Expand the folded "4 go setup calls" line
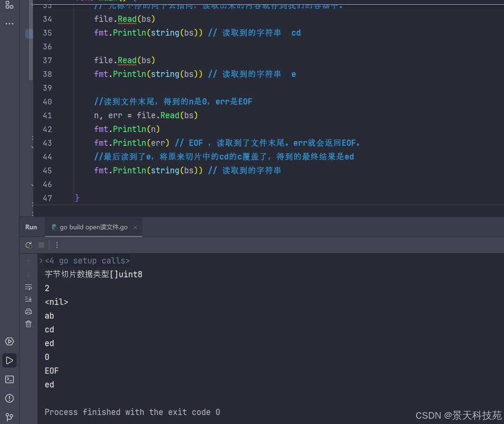This screenshot has width=504, height=424. [41, 261]
